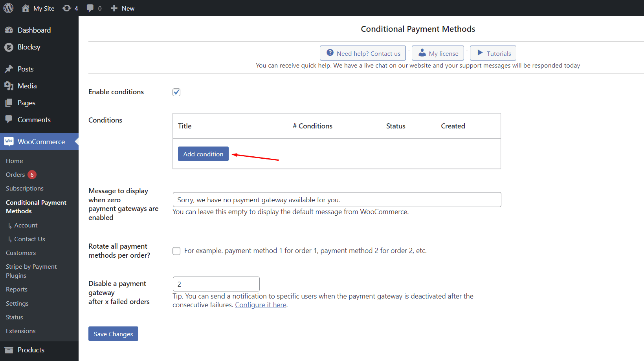
Task: Click the Title column header
Action: pyautogui.click(x=185, y=126)
